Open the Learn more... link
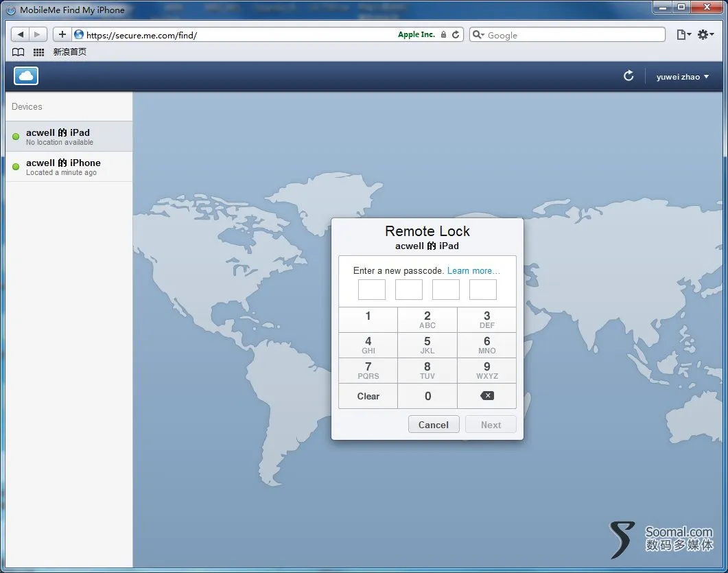 click(x=473, y=270)
